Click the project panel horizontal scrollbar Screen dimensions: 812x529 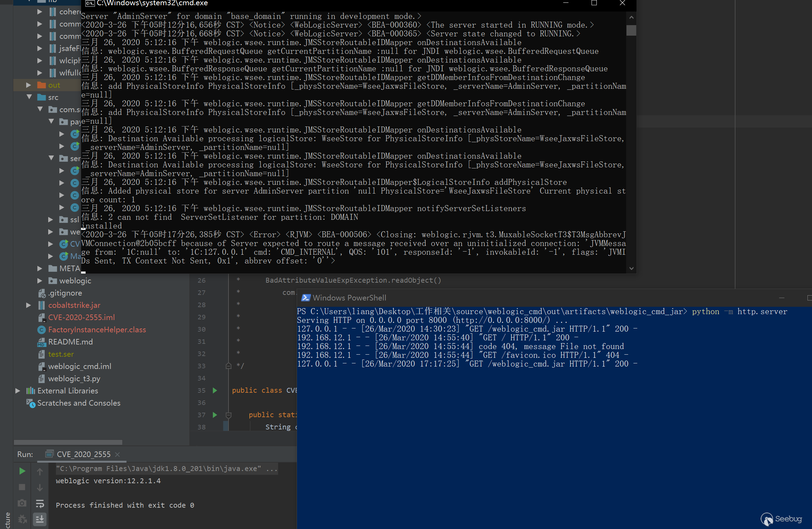(68, 442)
